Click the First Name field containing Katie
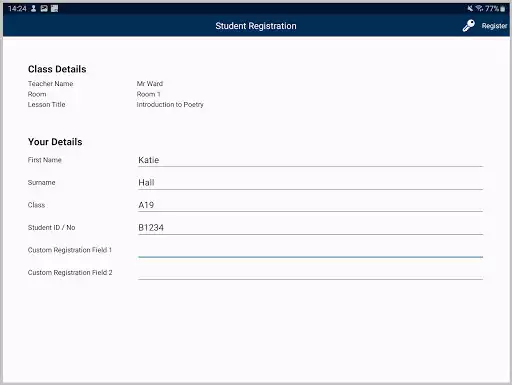Screen dimensions: 512x385 [x=310, y=160]
